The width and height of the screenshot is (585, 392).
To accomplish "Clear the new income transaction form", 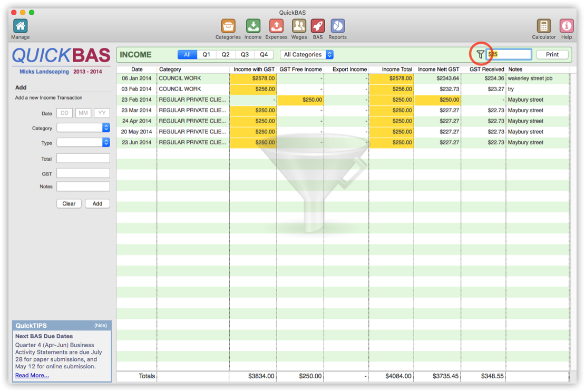I will [x=69, y=203].
